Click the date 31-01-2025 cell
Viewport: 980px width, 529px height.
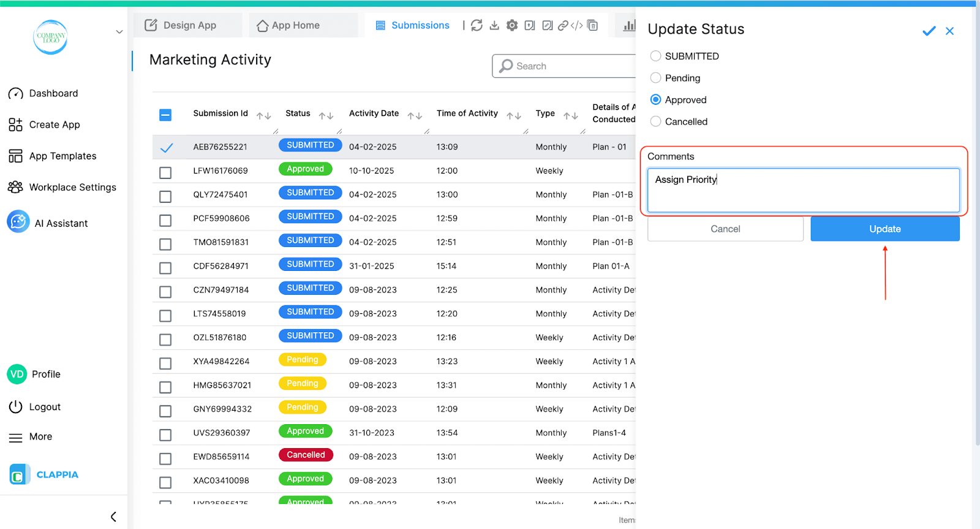point(372,266)
